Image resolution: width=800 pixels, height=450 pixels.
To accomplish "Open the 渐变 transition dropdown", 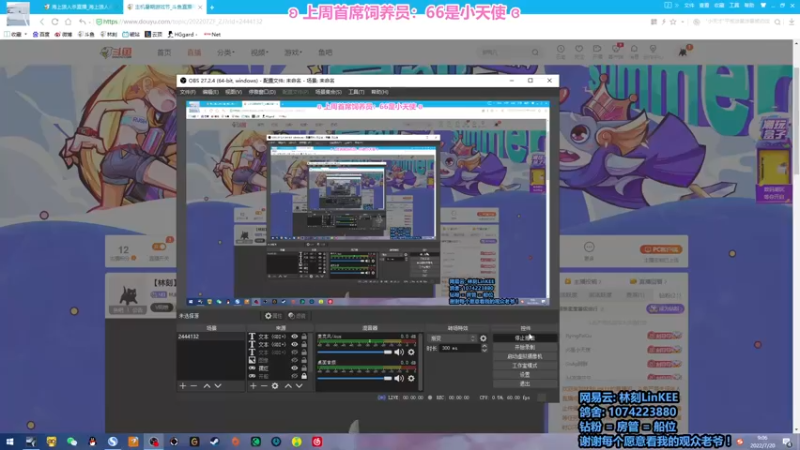I will [x=453, y=338].
